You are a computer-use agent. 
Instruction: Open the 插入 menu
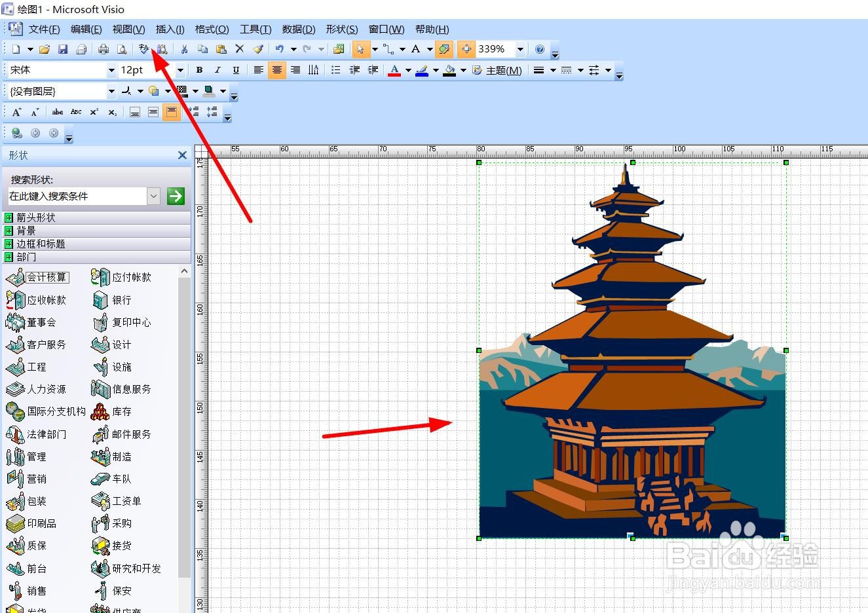click(x=170, y=29)
